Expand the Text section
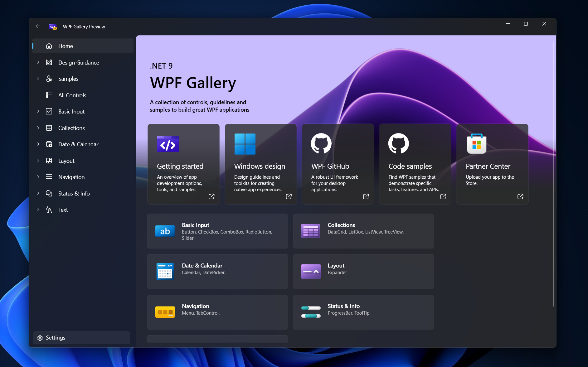The height and width of the screenshot is (367, 588). coord(38,210)
